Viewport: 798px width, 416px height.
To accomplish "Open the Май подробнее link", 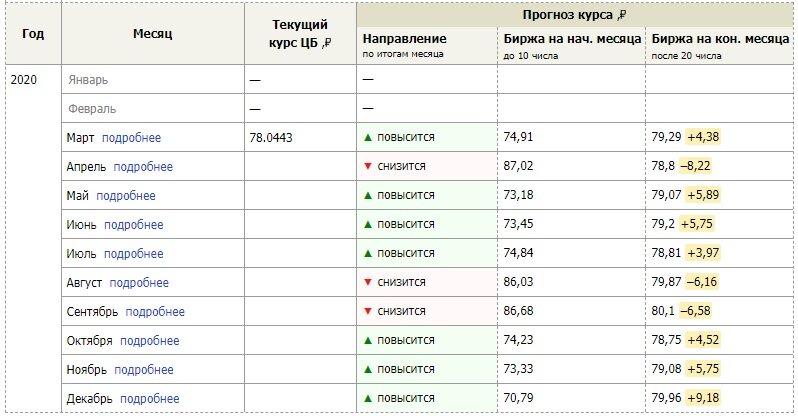I will click(x=126, y=196).
